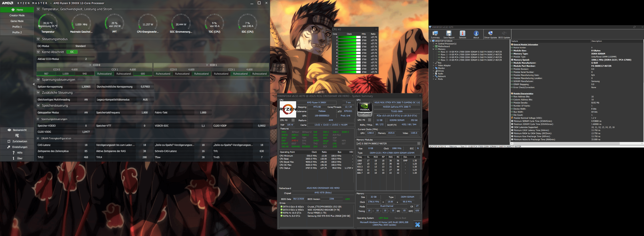The height and width of the screenshot is (236, 644).
Task: Open the Profile 1 tab
Action: coord(17,27)
